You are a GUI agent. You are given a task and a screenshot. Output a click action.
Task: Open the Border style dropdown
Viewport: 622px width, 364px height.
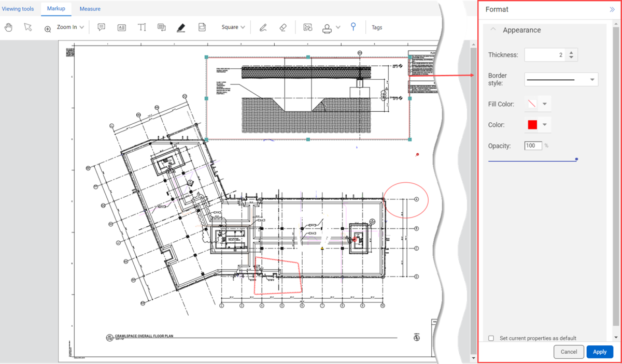pos(561,79)
